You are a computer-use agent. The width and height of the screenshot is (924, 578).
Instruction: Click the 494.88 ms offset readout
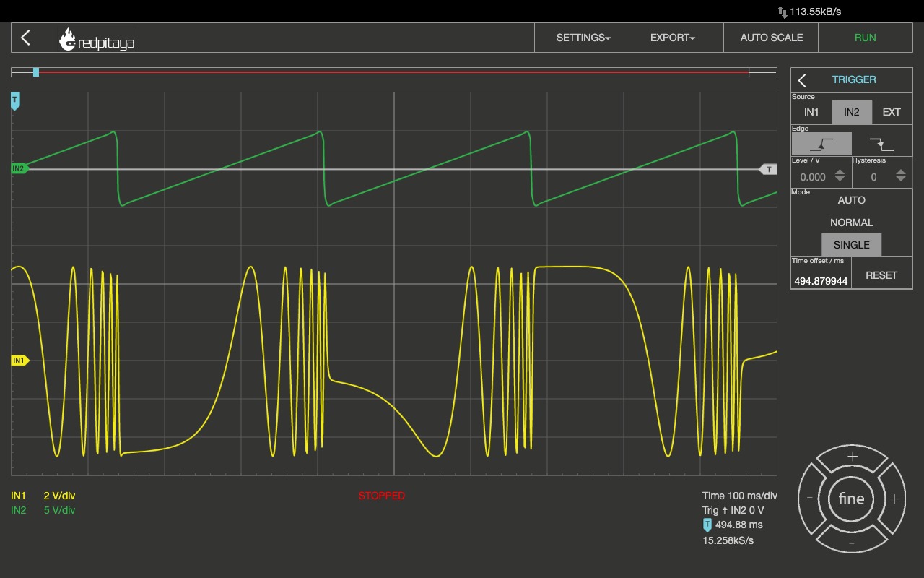click(x=733, y=525)
